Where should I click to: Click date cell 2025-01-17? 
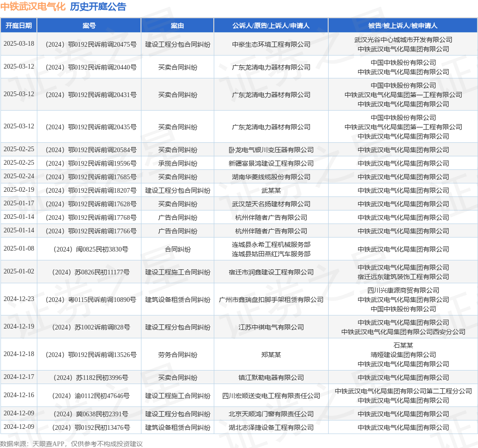(x=19, y=203)
